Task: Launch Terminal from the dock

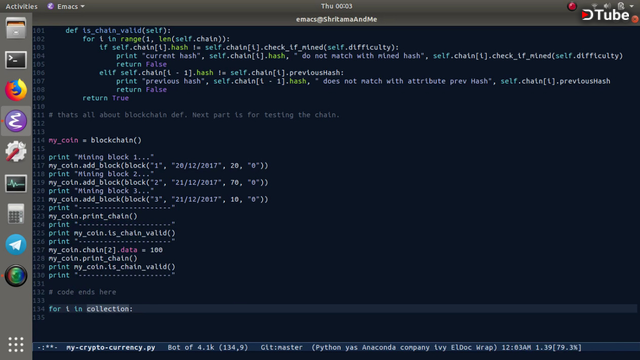Action: point(16,60)
